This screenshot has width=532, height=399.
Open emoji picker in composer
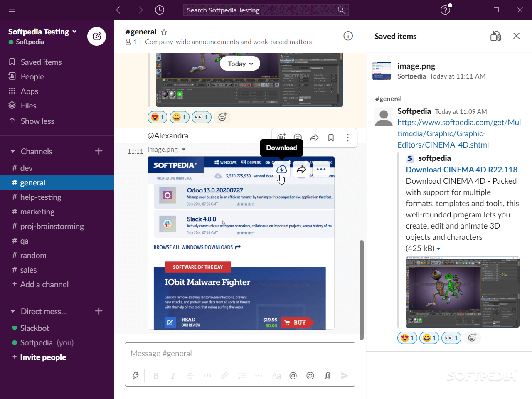(x=310, y=376)
